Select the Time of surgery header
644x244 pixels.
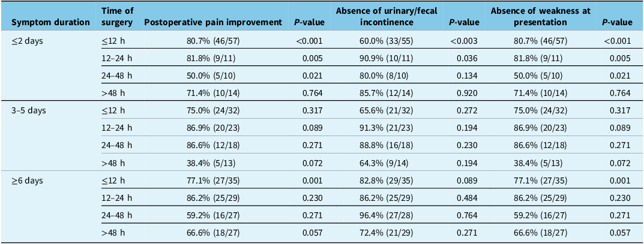(x=117, y=16)
